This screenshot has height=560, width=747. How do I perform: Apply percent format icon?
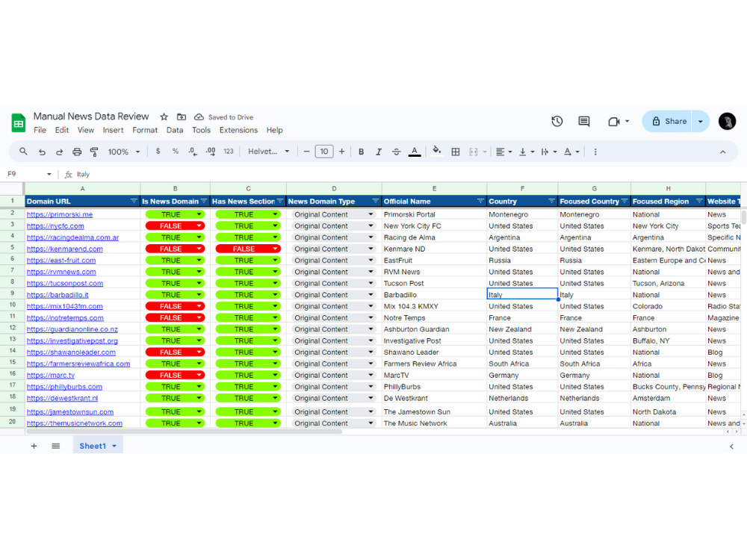tap(176, 152)
